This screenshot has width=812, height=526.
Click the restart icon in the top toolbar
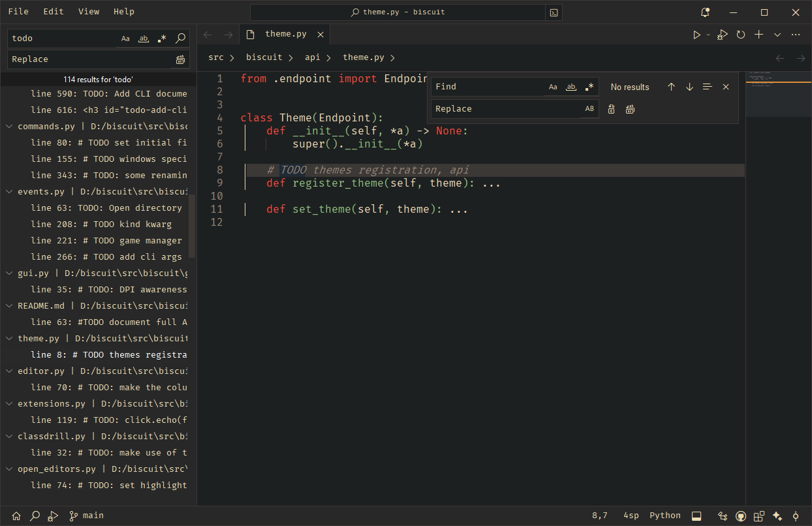click(740, 35)
